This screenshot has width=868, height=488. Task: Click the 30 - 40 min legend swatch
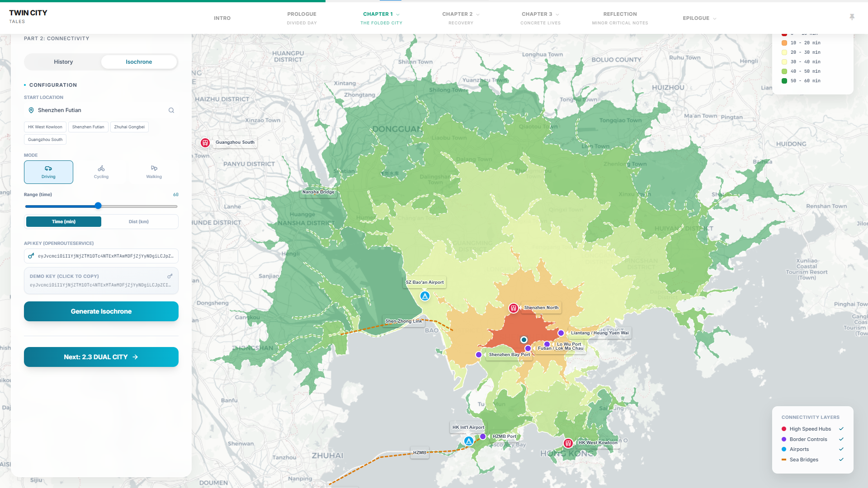tap(784, 62)
